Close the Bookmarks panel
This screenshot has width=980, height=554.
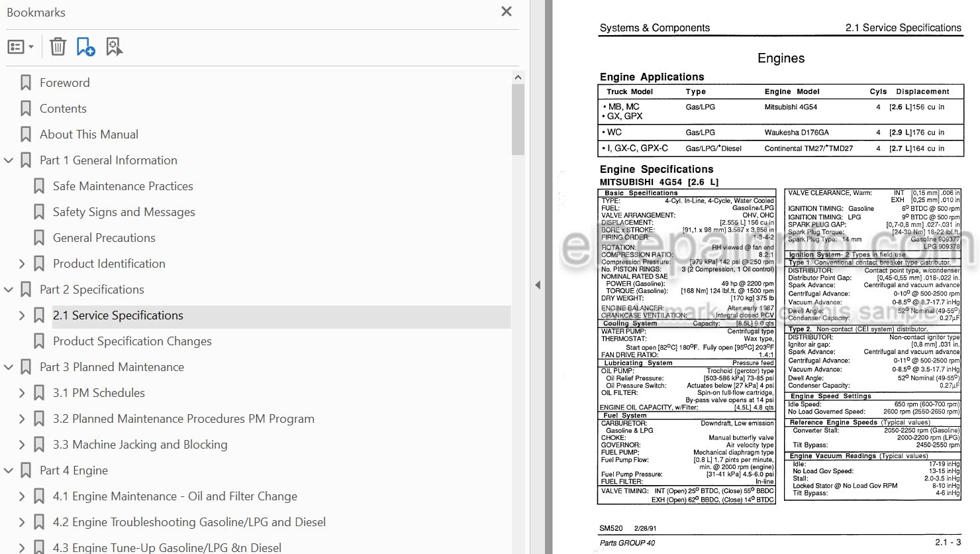(507, 11)
